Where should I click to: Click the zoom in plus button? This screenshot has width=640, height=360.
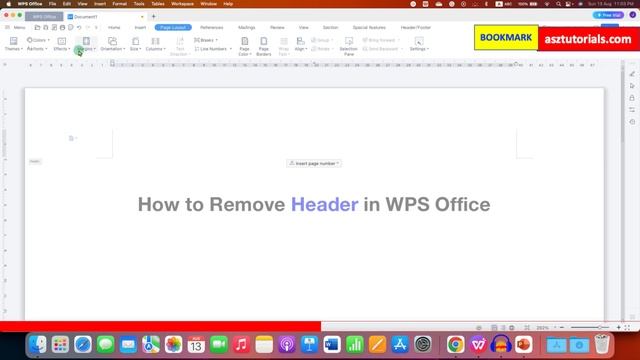click(x=618, y=327)
